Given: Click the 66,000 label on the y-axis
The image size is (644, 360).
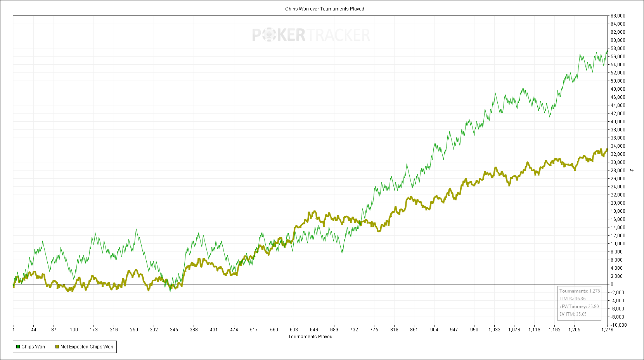Looking at the screenshot, I should [x=618, y=16].
